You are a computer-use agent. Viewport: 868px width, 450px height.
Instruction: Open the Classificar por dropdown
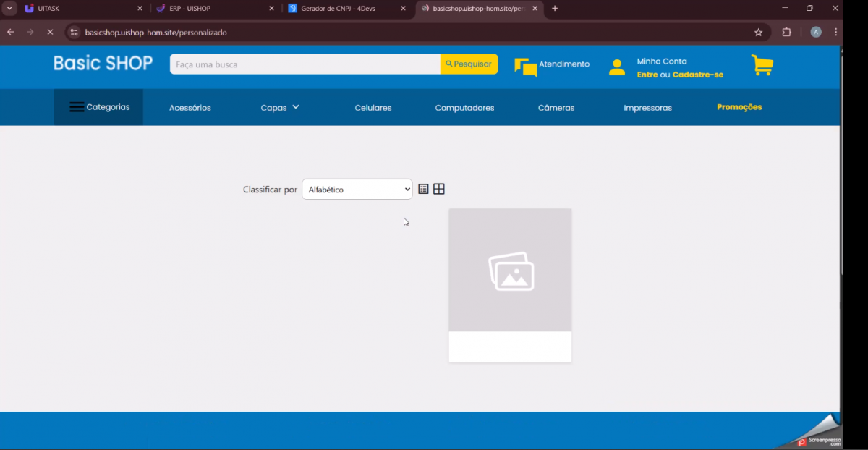[357, 190]
